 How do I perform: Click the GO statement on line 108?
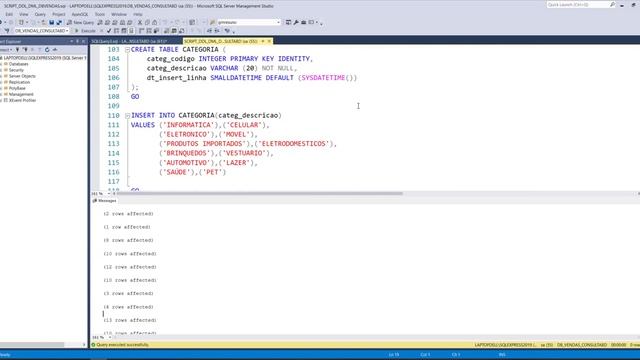pyautogui.click(x=135, y=97)
